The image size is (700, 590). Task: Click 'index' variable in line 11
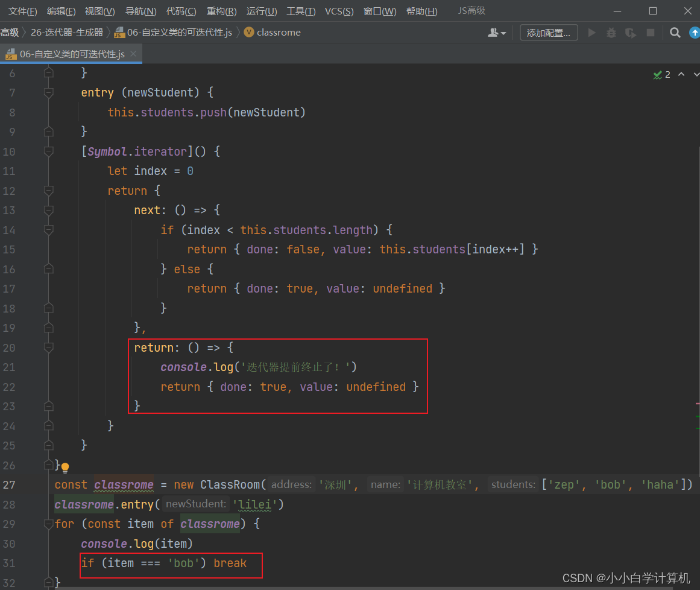[151, 171]
